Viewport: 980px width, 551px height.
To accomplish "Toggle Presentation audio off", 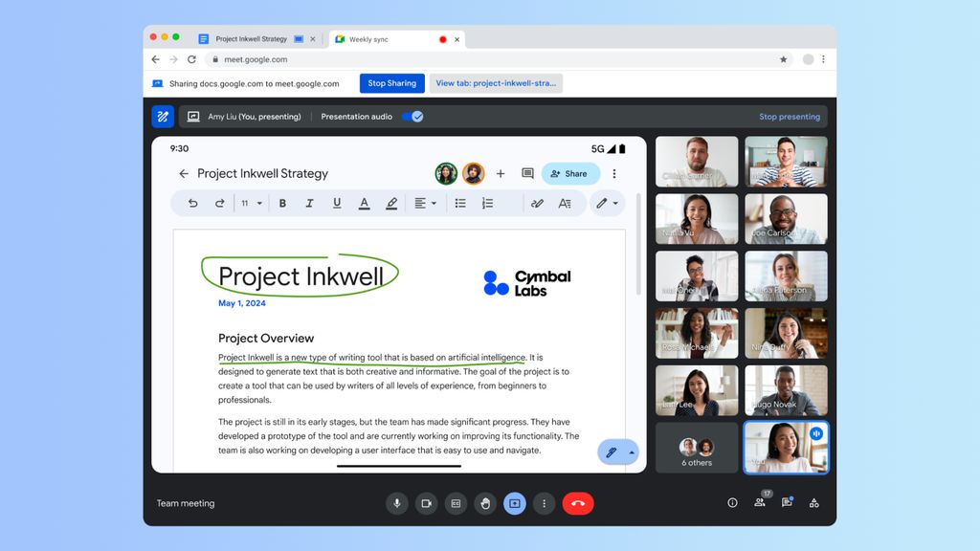I will [414, 116].
